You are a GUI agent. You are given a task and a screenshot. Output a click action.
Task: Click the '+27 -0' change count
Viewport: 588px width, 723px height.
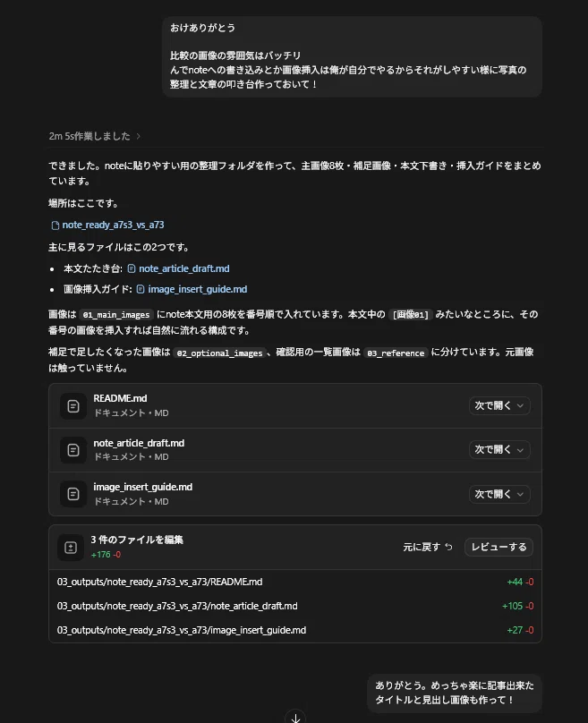(520, 630)
